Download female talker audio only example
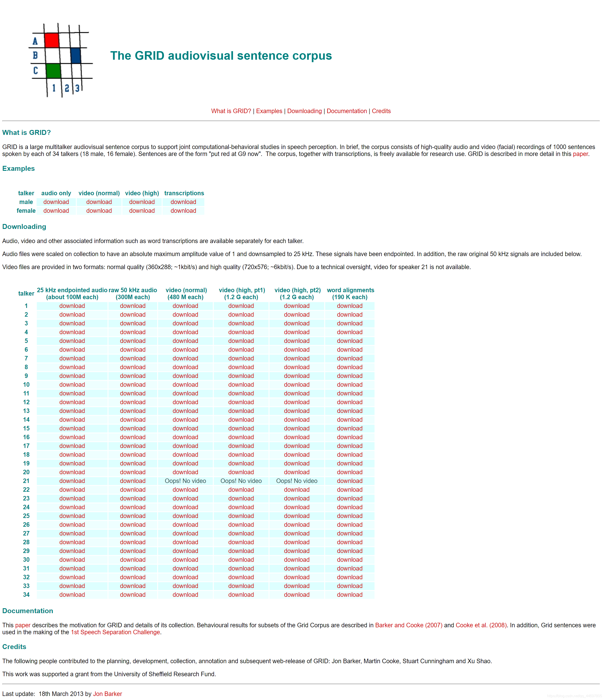Screen dimensions: 604x700 (x=56, y=211)
